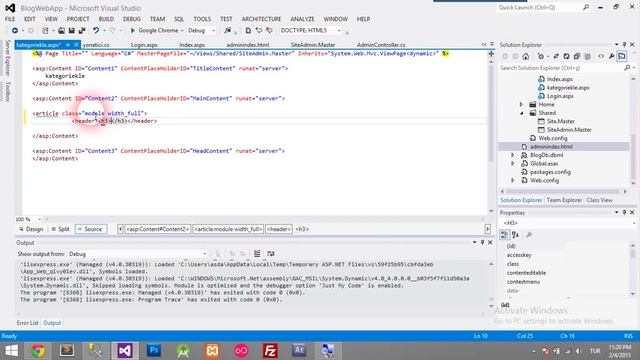Viewport: 640px width, 360px height.
Task: Select kategoriekle.aspx in Solution Explorer
Action: [x=568, y=88]
